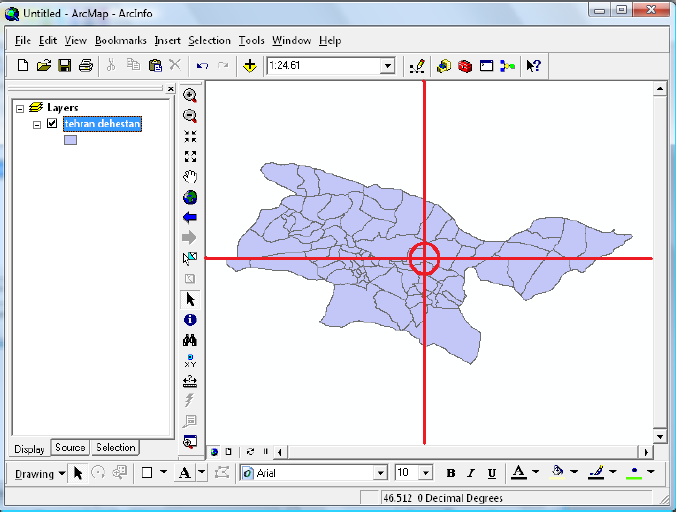The height and width of the screenshot is (512, 676).
Task: Click the Full Extent globe icon
Action: click(x=190, y=197)
